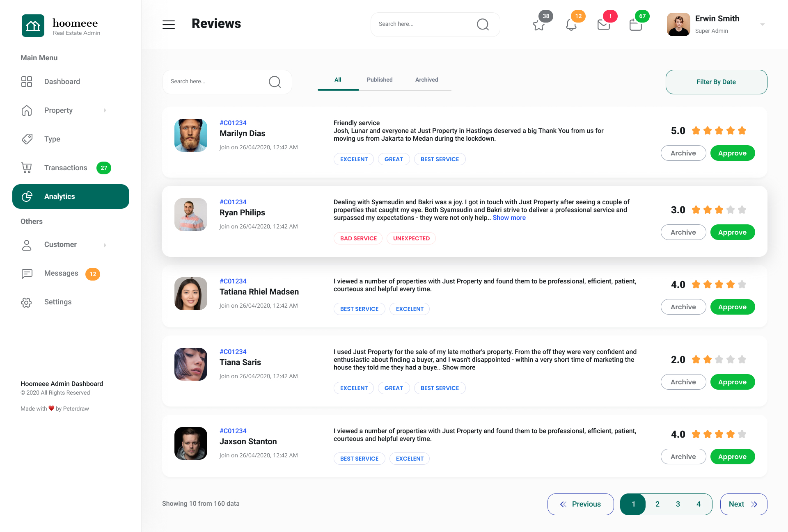The height and width of the screenshot is (532, 788).
Task: Go to page 3 in pagination
Action: (678, 504)
